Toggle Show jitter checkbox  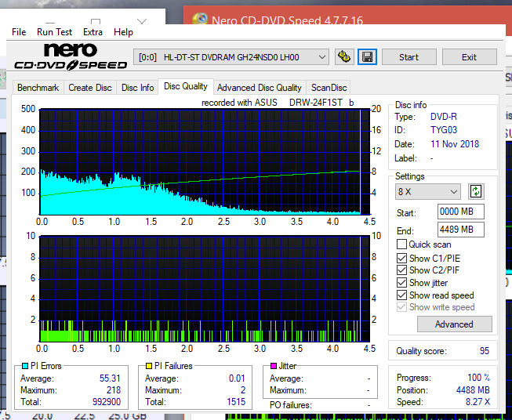(401, 283)
